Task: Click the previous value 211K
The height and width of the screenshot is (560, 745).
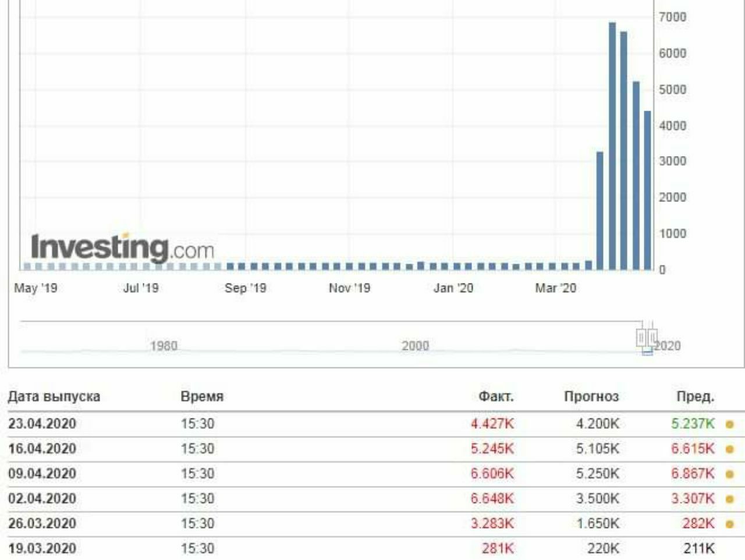Action: pos(699,549)
